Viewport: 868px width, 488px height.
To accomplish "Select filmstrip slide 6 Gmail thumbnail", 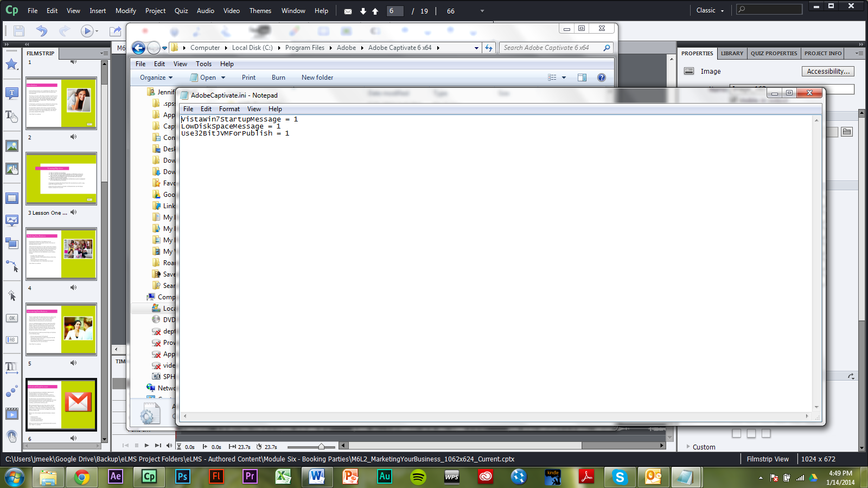I will pos(61,404).
